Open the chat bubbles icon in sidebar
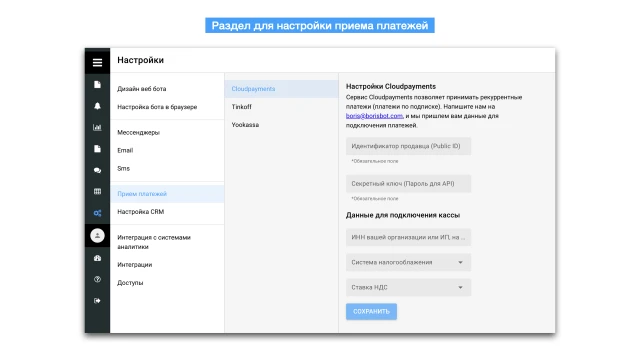This screenshot has width=640, height=360. [x=97, y=170]
